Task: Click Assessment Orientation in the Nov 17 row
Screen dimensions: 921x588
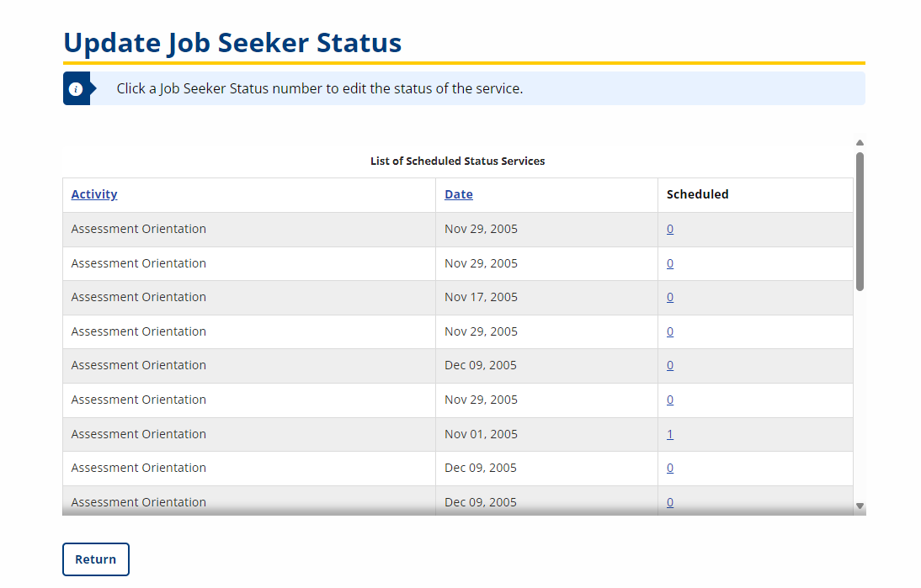Action: pyautogui.click(x=139, y=297)
